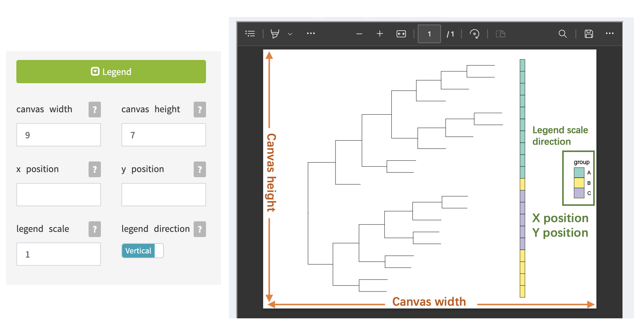Zoom out of the PDF page
Screen dimensions: 644x332
tap(359, 34)
